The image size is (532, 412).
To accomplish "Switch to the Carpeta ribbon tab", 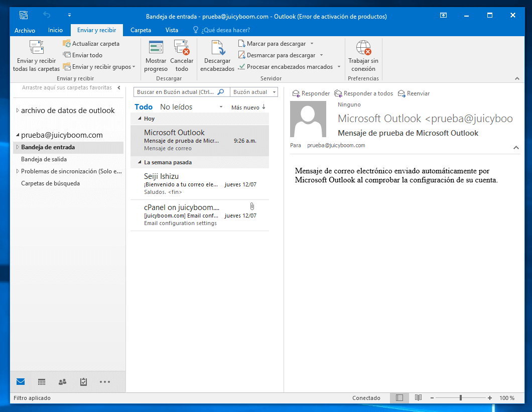I will click(x=141, y=30).
